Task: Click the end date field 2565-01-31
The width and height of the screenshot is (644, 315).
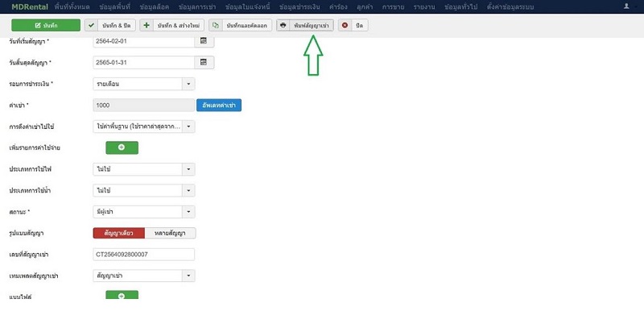Action: (x=144, y=63)
